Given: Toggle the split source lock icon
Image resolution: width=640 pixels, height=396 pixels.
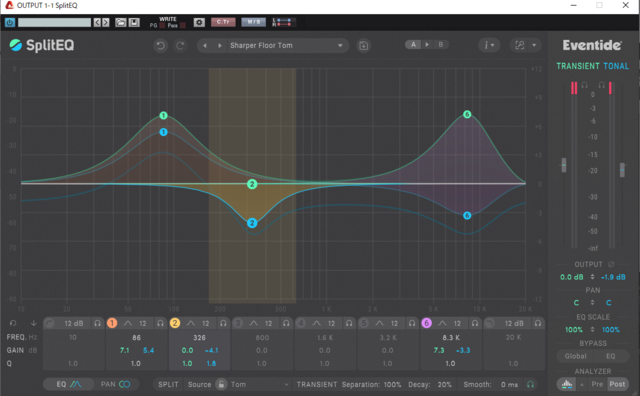Looking at the screenshot, I should [x=221, y=384].
